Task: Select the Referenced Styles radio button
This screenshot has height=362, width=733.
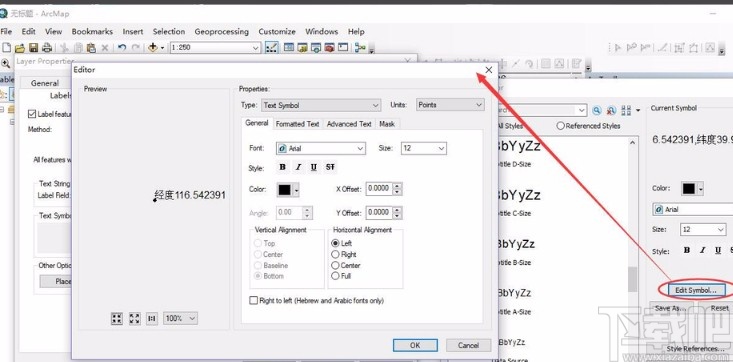Action: pyautogui.click(x=561, y=126)
